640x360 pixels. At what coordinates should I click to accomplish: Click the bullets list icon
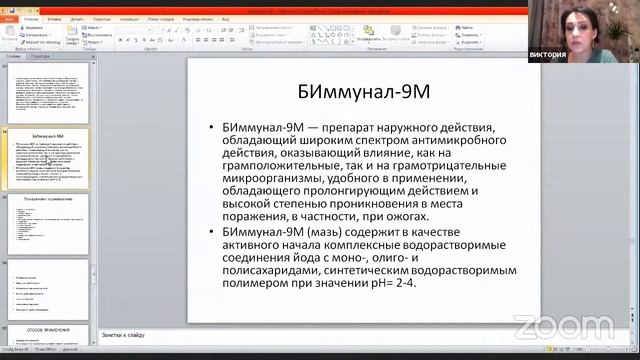[x=198, y=30]
